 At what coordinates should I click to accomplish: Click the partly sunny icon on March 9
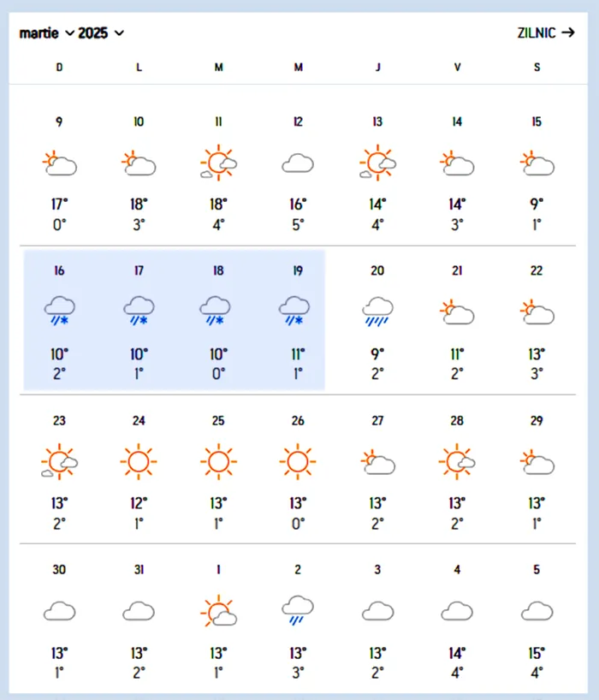[x=59, y=163]
